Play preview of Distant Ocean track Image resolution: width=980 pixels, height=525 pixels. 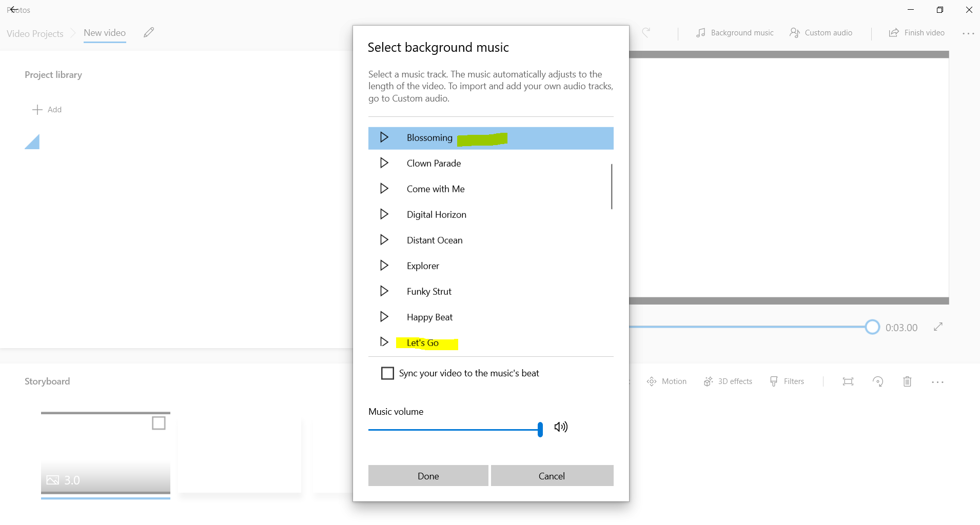click(x=384, y=240)
